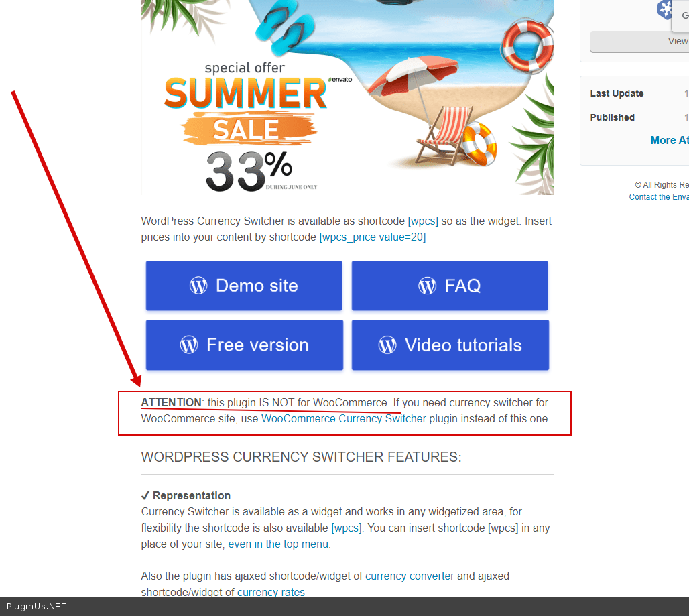
Task: Click the WordPress icon beside Free version
Action: 189,345
